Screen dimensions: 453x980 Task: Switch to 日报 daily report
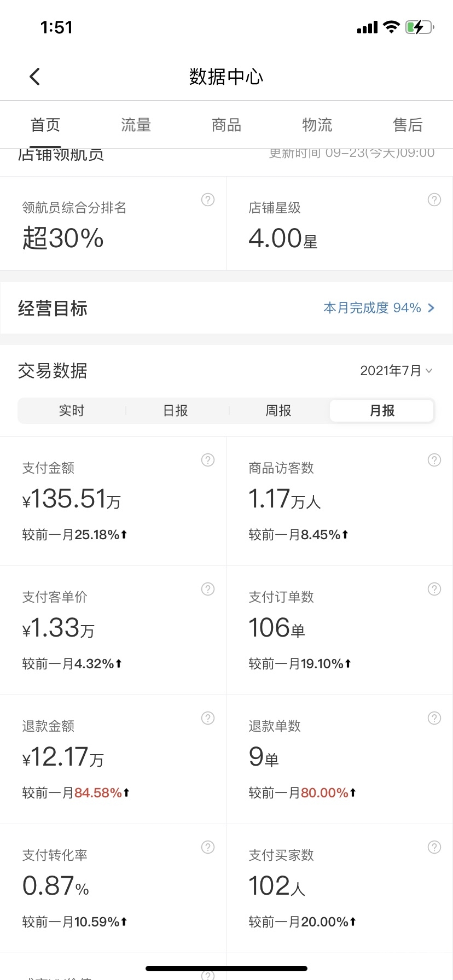point(176,411)
